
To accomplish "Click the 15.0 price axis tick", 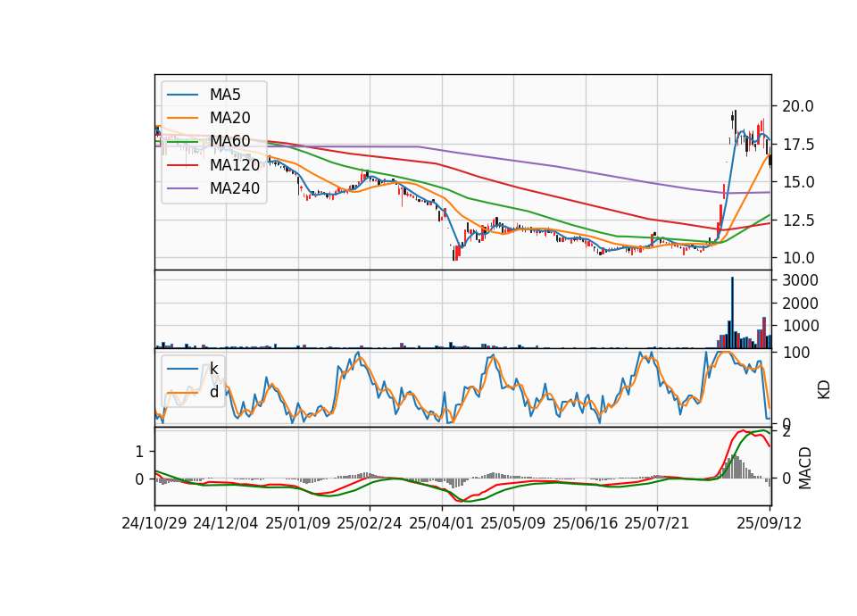I will click(798, 182).
